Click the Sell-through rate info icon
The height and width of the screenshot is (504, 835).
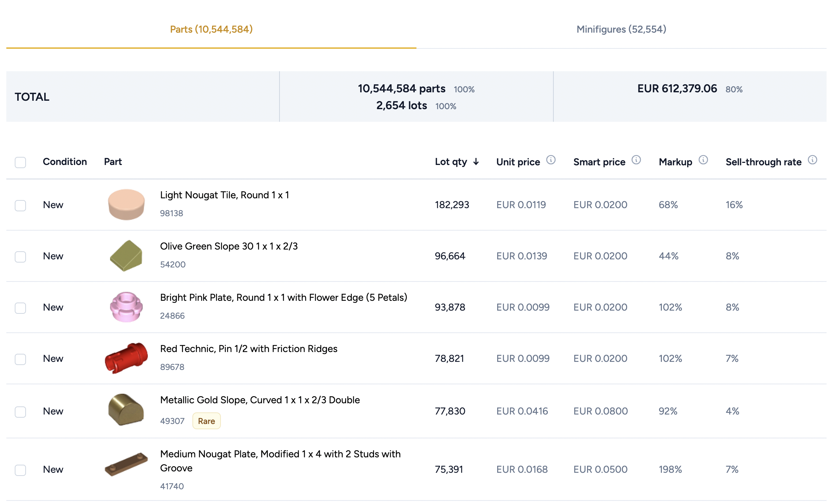pyautogui.click(x=812, y=160)
